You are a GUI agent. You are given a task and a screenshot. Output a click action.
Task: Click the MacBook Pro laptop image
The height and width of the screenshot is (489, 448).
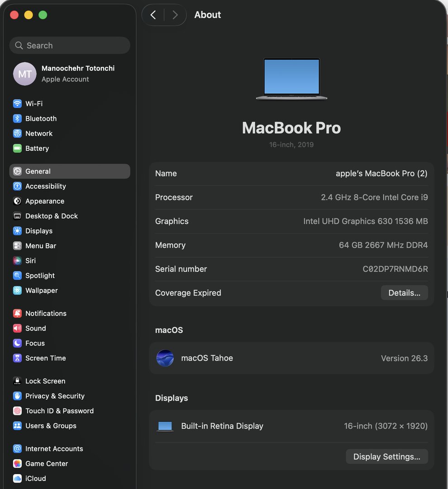click(x=291, y=79)
